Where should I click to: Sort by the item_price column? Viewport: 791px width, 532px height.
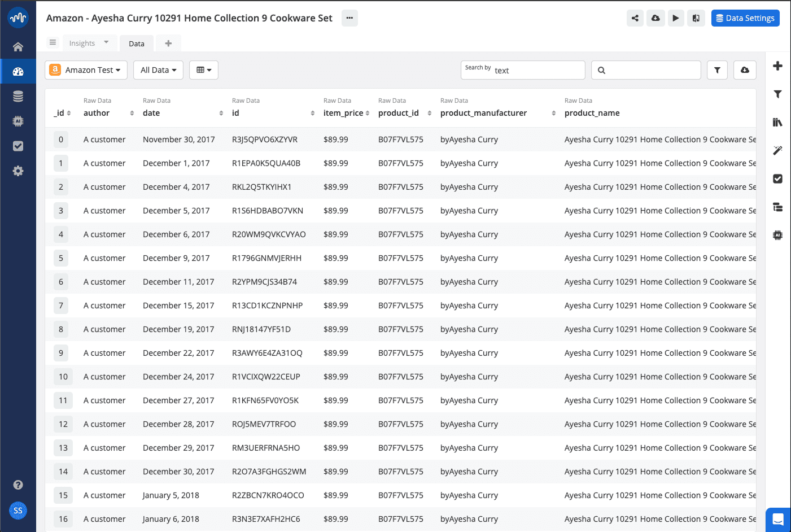point(368,113)
